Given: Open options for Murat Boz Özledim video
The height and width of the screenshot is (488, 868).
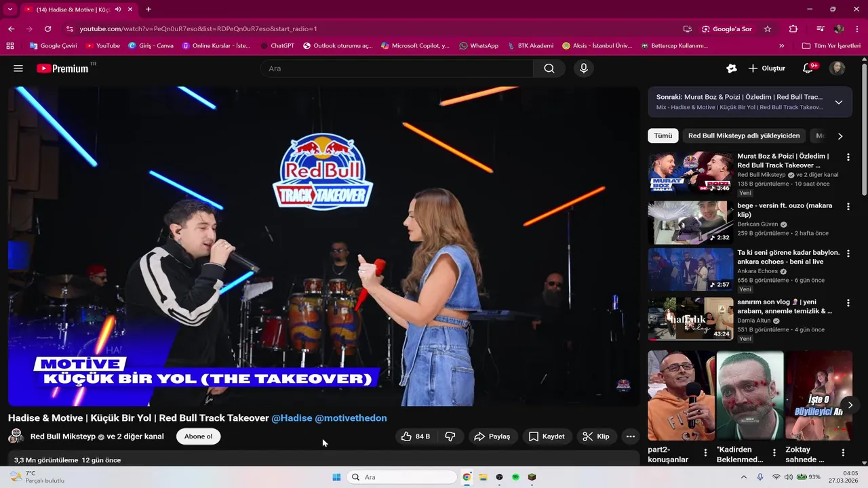Looking at the screenshot, I should click(848, 157).
